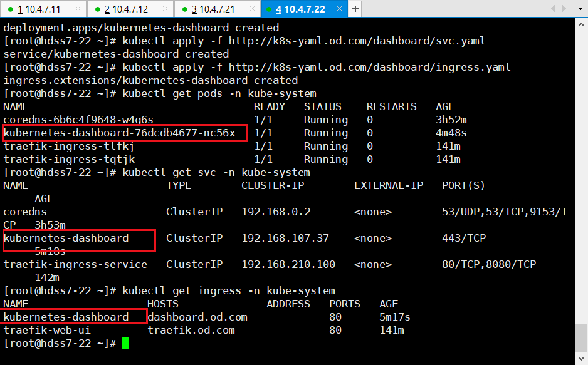Close the 10.4.7.12 tab
Viewport: 588px width, 365px height.
pos(164,9)
